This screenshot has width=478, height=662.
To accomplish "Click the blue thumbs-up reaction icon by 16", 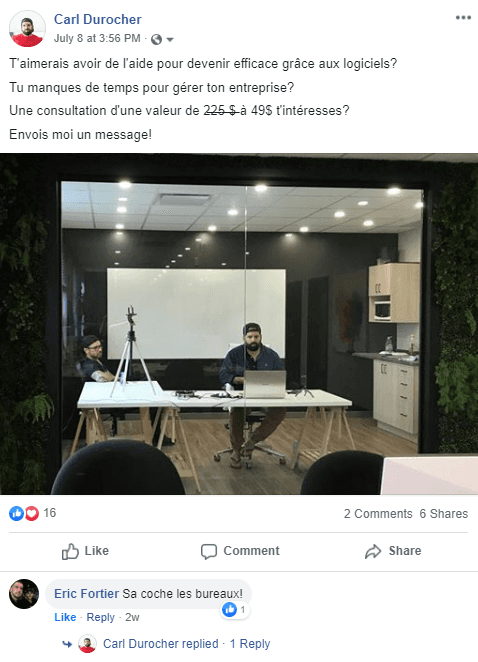I will click(x=16, y=513).
